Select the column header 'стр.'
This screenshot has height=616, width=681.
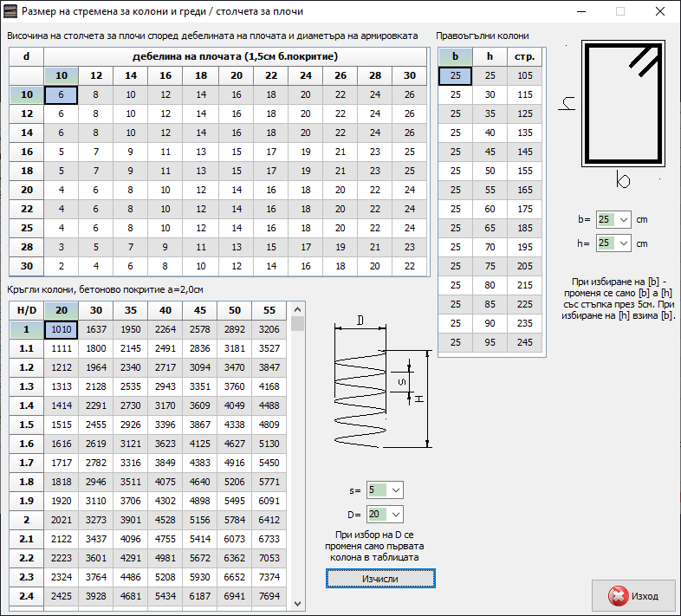coord(524,57)
